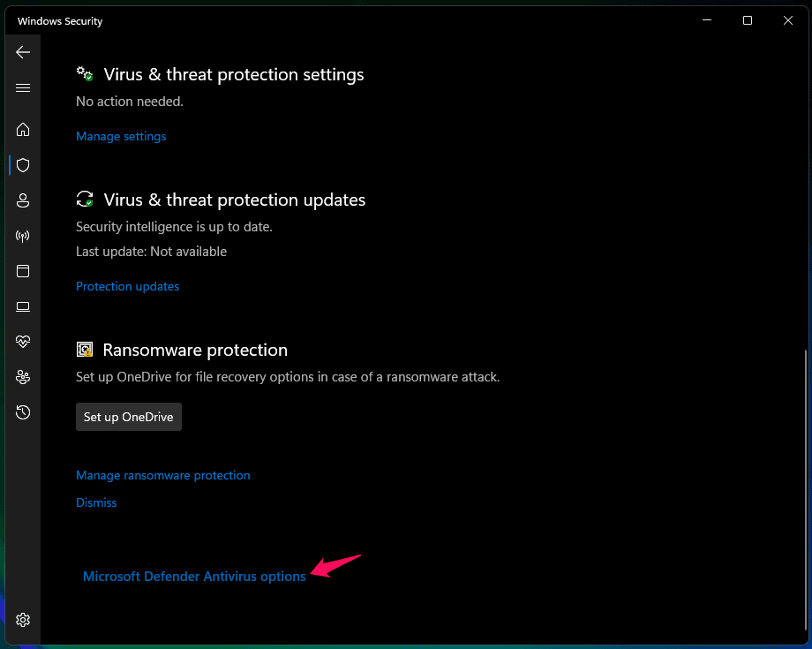Open App & browser control icon

(23, 271)
